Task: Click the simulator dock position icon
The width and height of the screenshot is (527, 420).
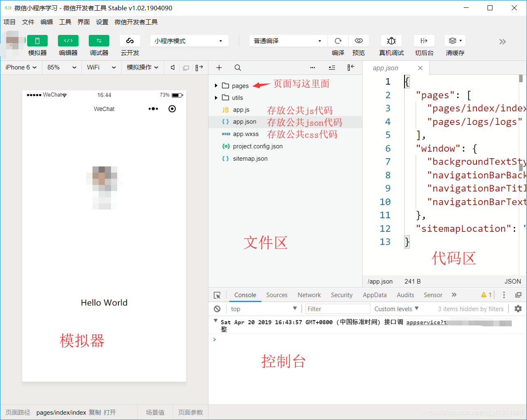Action: pos(199,67)
